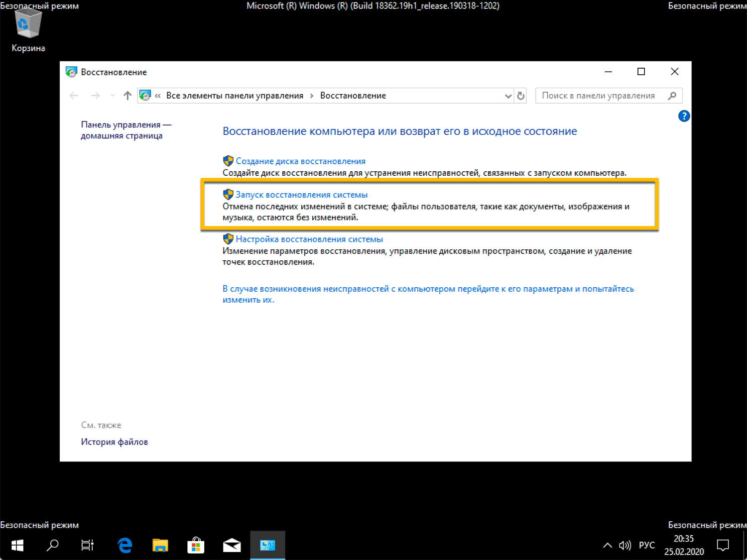Open Task View on the taskbar
Viewport: 747px width, 560px height.
coord(87,546)
